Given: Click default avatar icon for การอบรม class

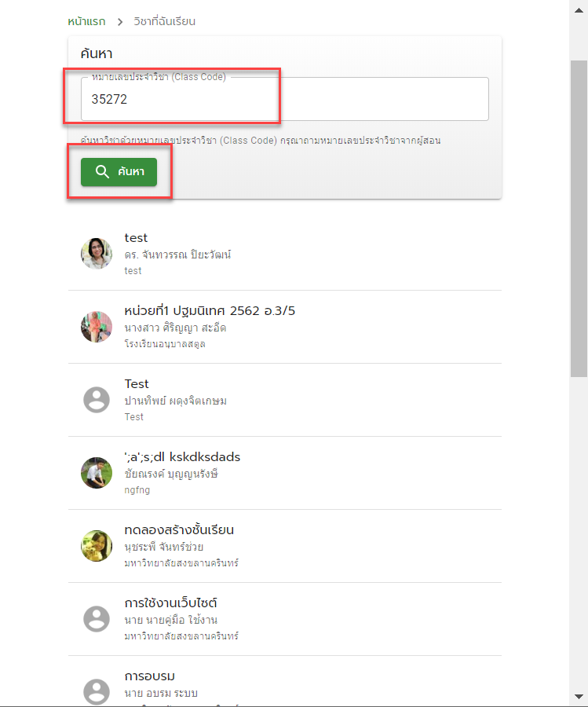Looking at the screenshot, I should (x=97, y=691).
